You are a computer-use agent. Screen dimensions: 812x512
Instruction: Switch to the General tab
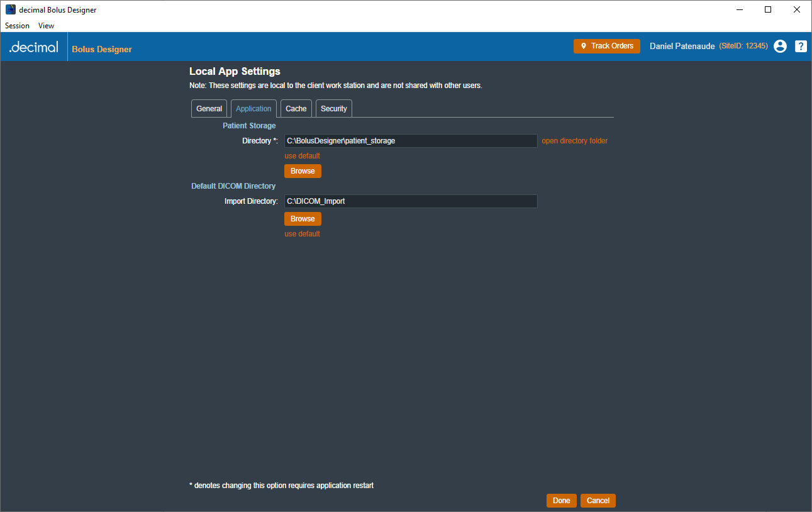(209, 109)
